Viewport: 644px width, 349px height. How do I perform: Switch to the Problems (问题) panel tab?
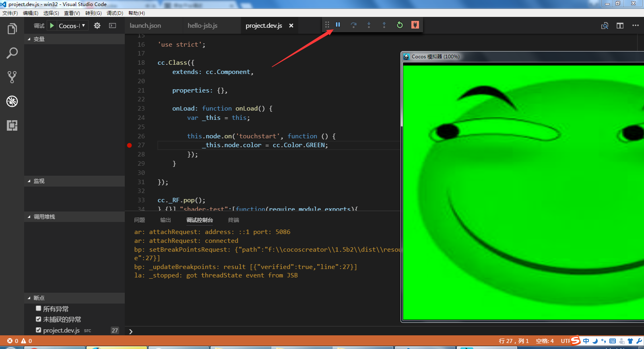point(140,220)
